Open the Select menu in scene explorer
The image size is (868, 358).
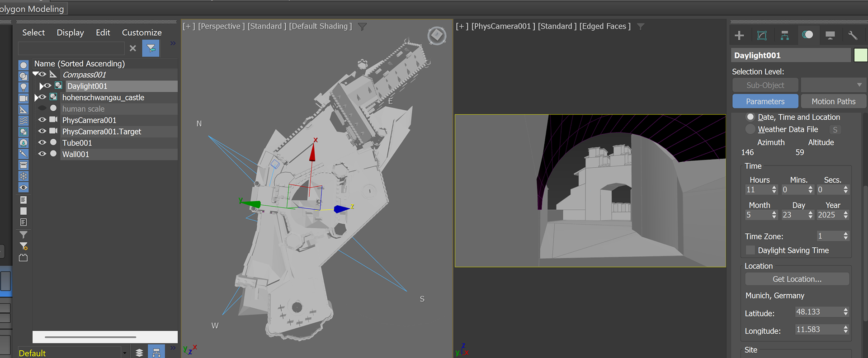(x=33, y=33)
